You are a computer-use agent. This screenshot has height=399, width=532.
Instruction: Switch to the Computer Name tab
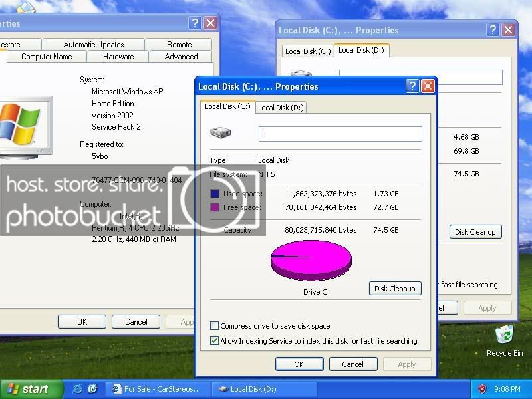click(47, 57)
